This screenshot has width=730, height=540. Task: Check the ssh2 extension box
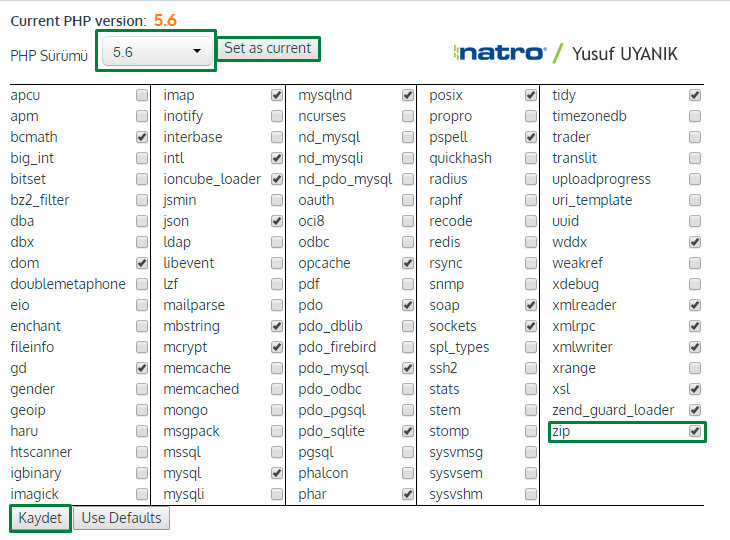click(531, 368)
